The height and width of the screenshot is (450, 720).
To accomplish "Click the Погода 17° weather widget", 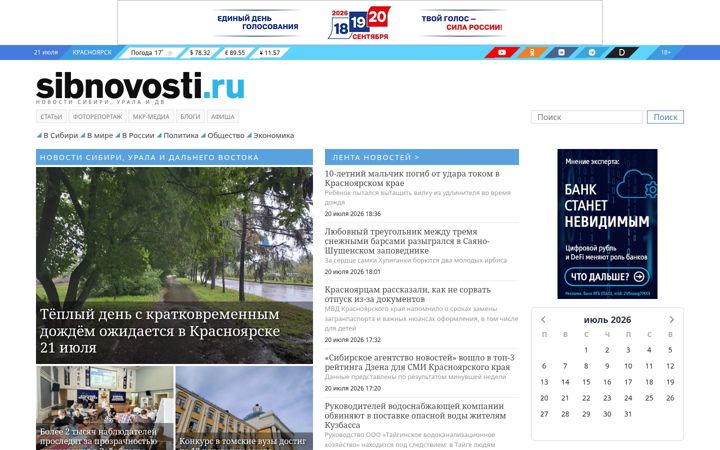I will coord(152,53).
